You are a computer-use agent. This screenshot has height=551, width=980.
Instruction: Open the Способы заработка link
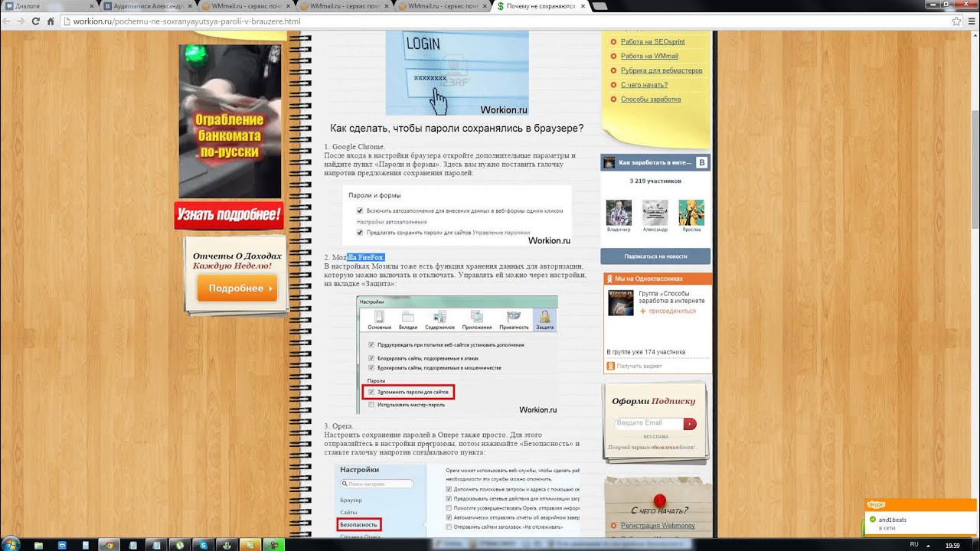(651, 99)
